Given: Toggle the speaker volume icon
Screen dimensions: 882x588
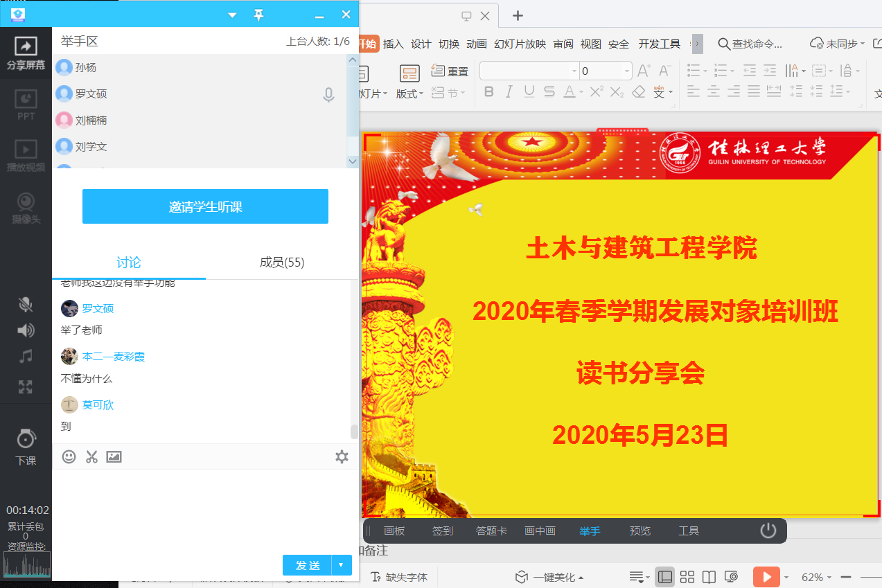Looking at the screenshot, I should [x=26, y=330].
